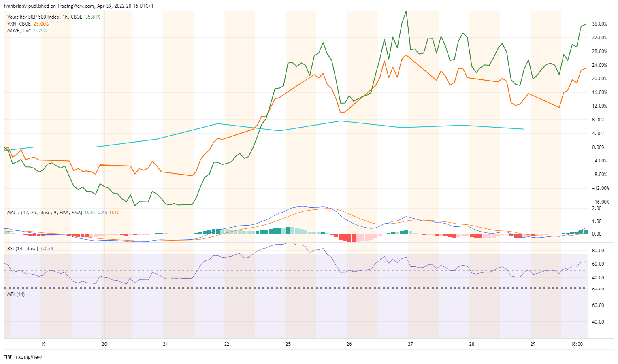Click the 18:00 time axis label
The width and height of the screenshot is (618, 364).
click(x=577, y=344)
